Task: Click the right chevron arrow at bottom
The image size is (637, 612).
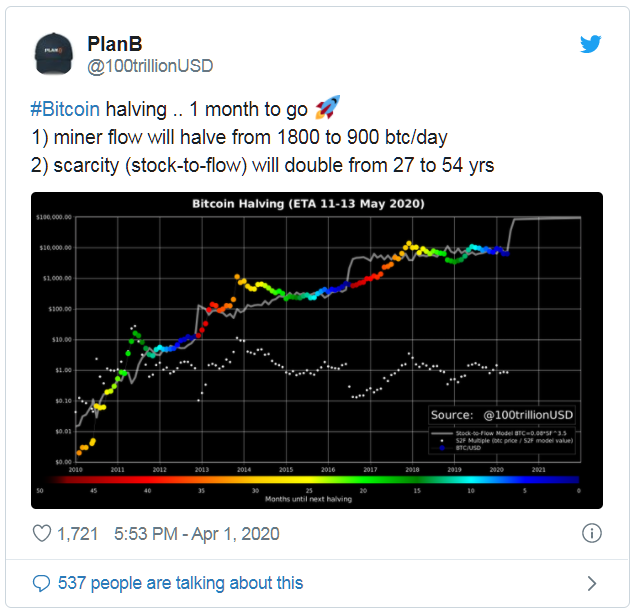Action: [x=591, y=583]
